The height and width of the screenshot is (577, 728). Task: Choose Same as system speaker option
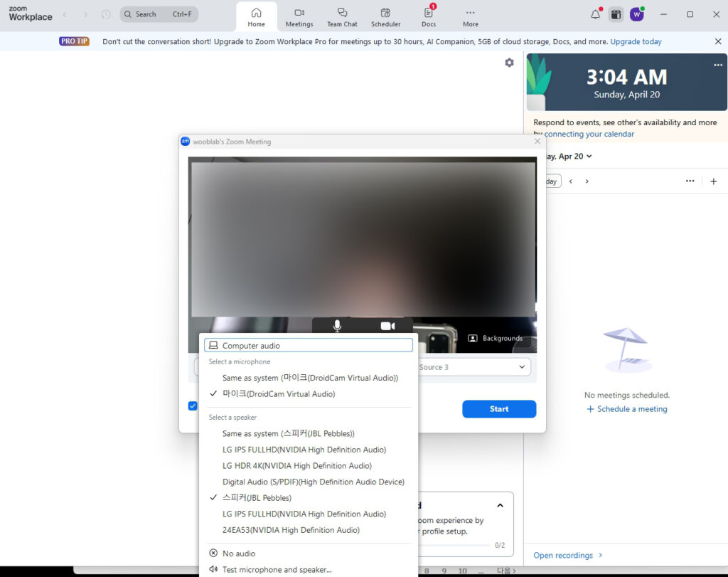pos(309,433)
